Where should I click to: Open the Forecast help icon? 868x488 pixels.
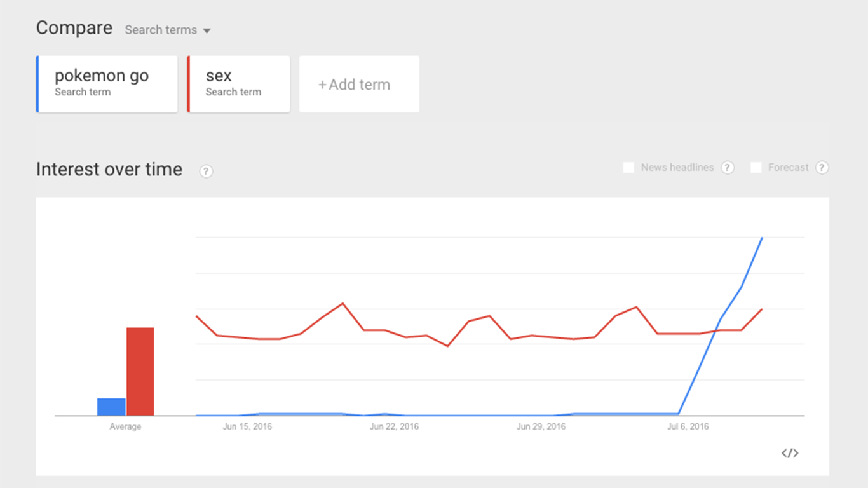pyautogui.click(x=822, y=168)
